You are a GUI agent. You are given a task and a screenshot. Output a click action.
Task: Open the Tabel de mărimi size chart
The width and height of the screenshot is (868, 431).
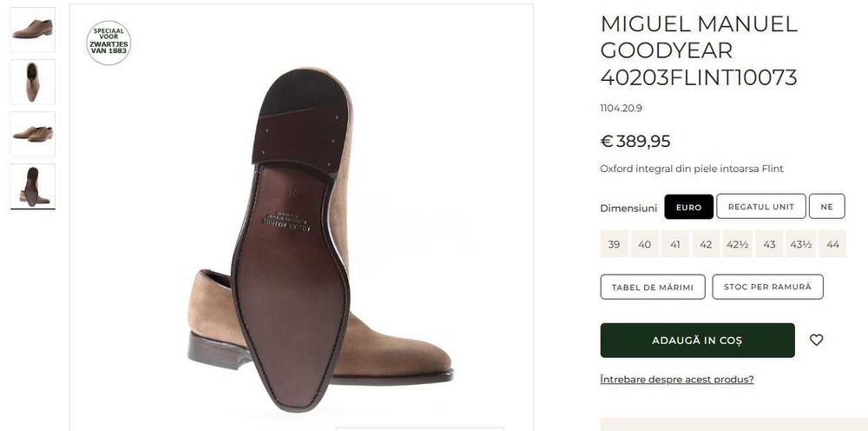653,287
